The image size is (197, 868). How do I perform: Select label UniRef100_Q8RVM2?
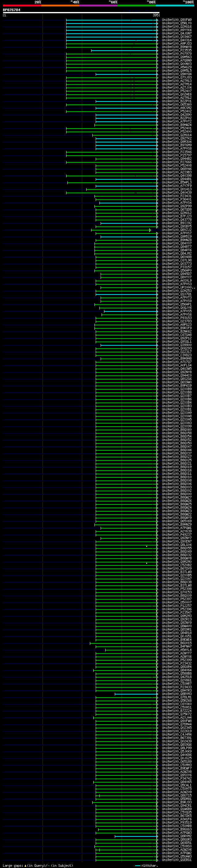coord(176,836)
